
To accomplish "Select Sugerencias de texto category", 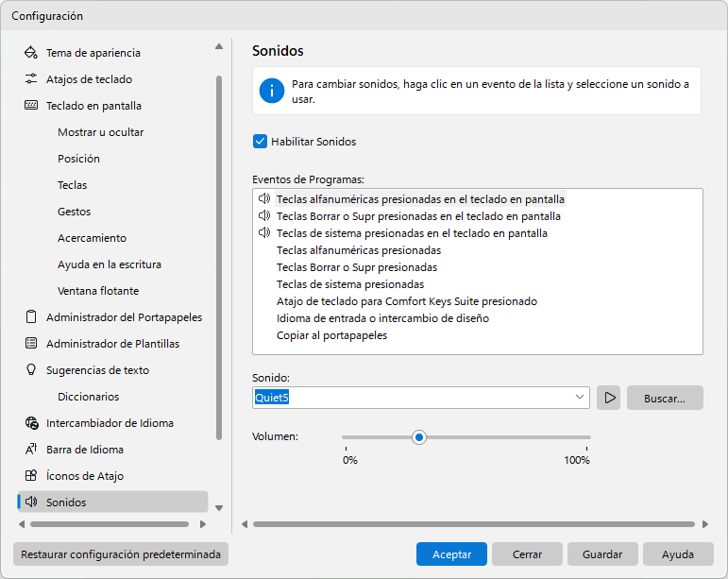I will 98,370.
